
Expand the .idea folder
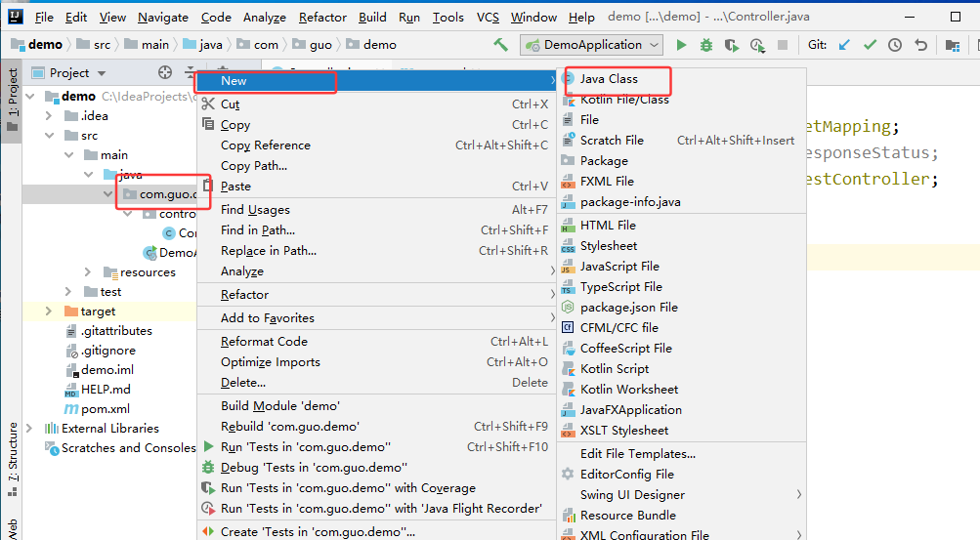pos(49,115)
